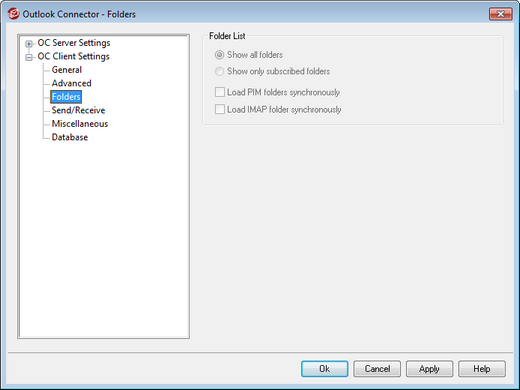This screenshot has width=520, height=390.
Task: Click the Cancel button
Action: click(377, 369)
